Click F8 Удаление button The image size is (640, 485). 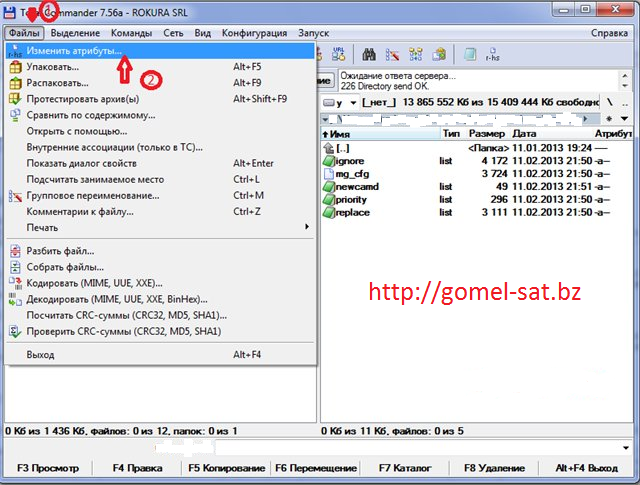494,468
